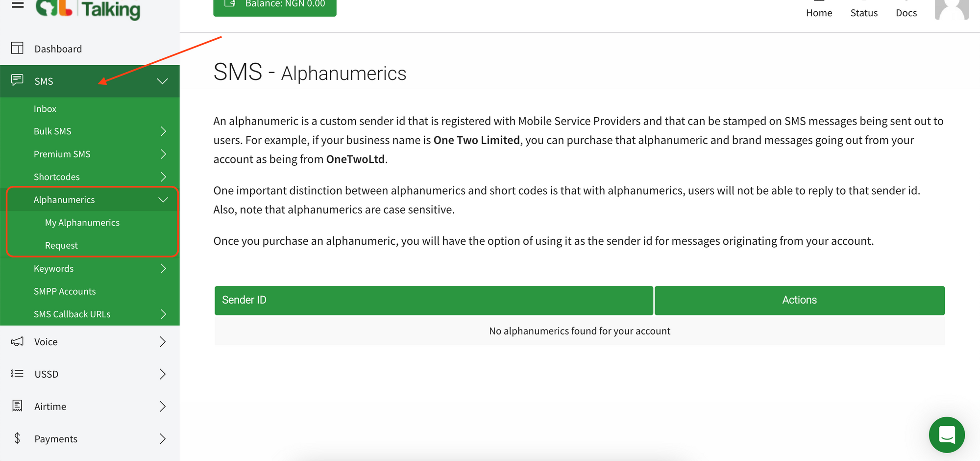
Task: Go to the Status page
Action: click(863, 13)
